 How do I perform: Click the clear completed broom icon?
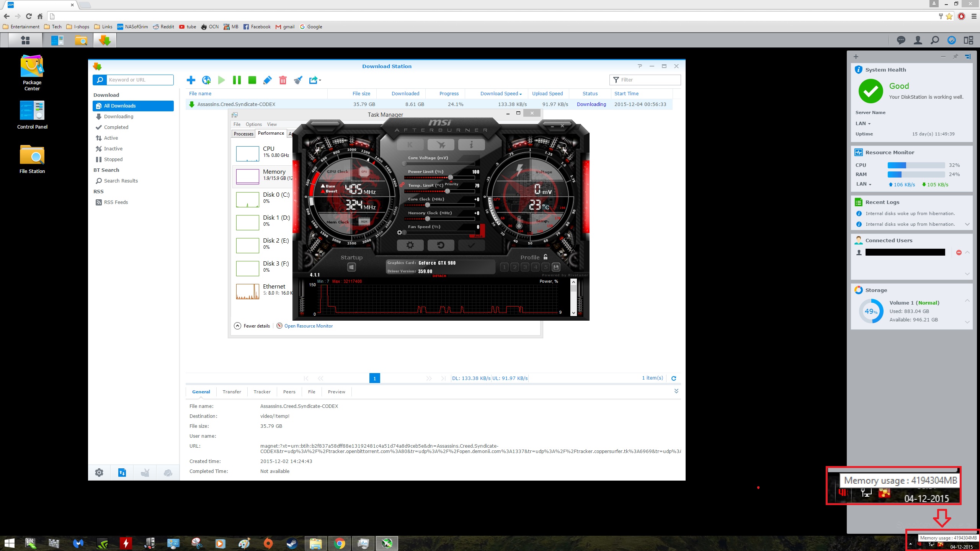click(x=298, y=80)
